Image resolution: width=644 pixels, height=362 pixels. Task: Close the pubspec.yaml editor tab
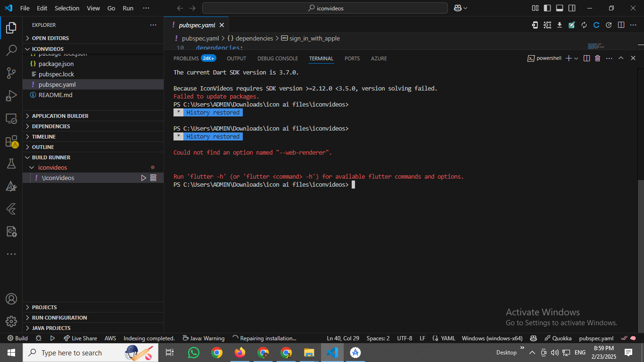click(222, 25)
